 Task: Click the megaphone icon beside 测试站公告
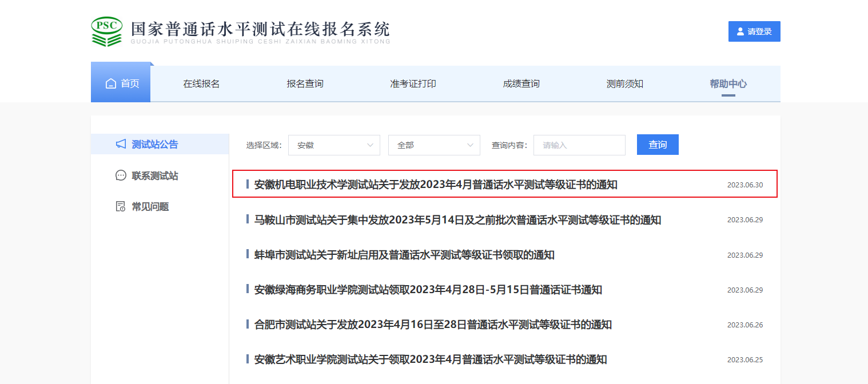click(121, 145)
